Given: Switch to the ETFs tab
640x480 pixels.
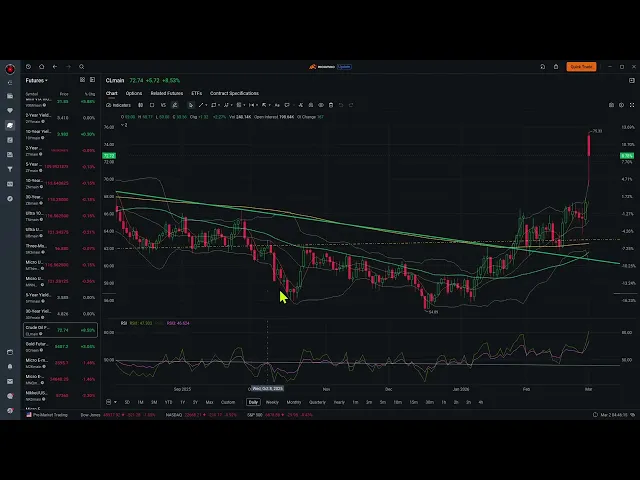Looking at the screenshot, I should click(196, 93).
